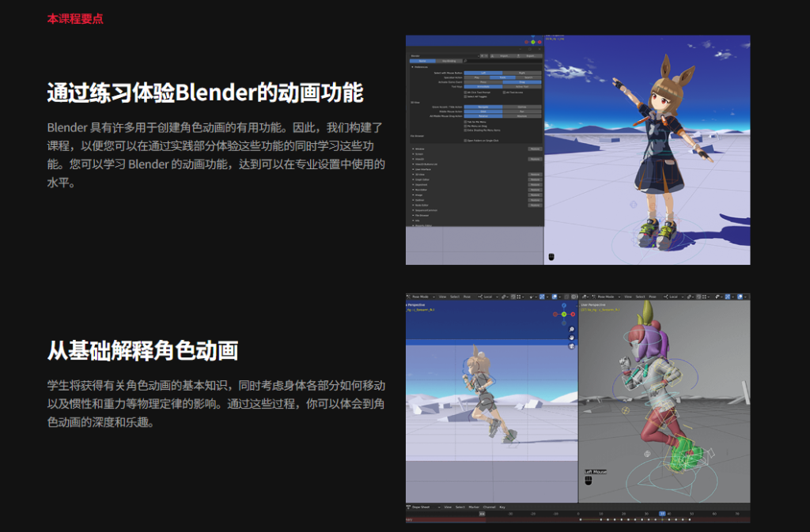810x532 pixels.
Task: Toggle Open Folders on Single-Click checkbox
Action: 465,141
